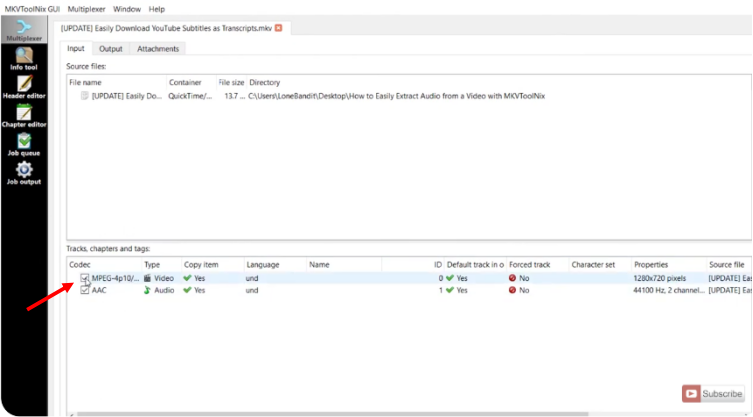
Task: Close the [UPDATE] Easily Download tab
Action: pos(279,28)
